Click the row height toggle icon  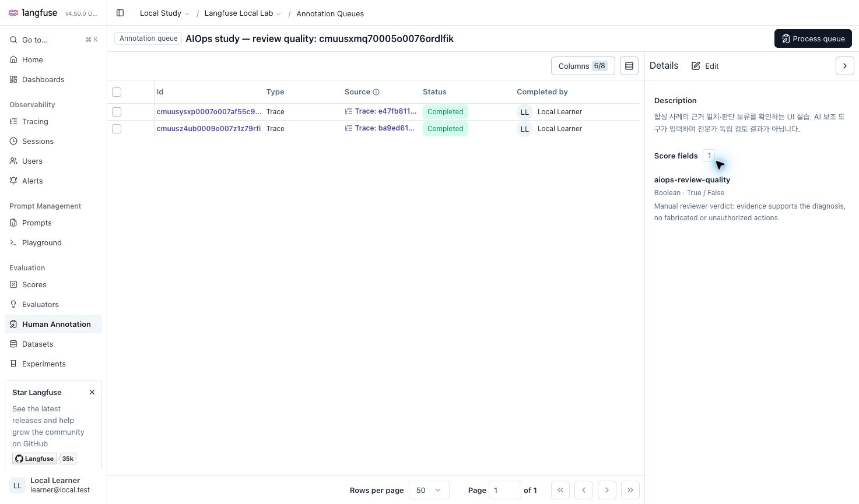[x=629, y=66]
